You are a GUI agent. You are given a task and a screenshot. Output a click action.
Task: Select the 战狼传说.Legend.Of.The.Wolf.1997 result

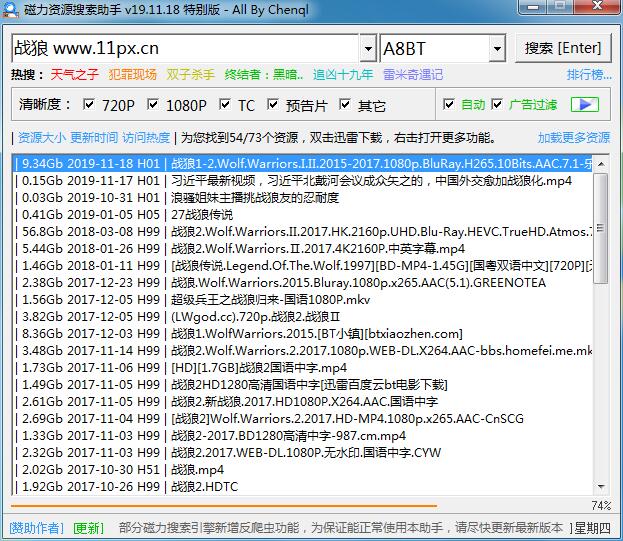click(x=303, y=265)
